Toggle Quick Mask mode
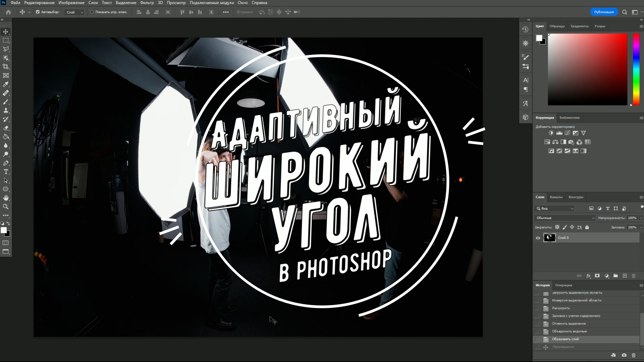 pyautogui.click(x=6, y=243)
